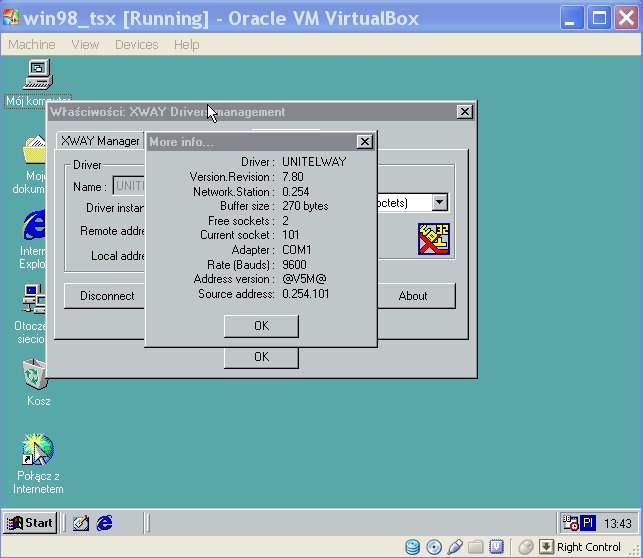Close the XWAY Drivers management window
Image resolution: width=643 pixels, height=558 pixels.
coord(465,112)
